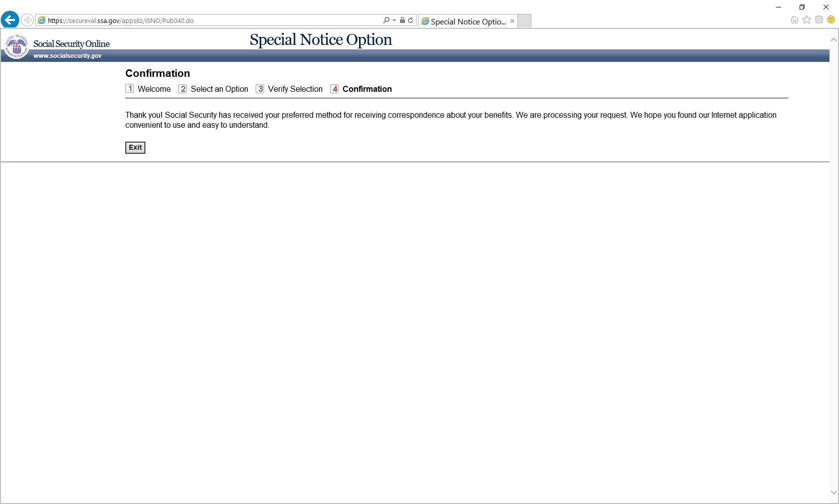Image resolution: width=839 pixels, height=504 pixels.
Task: Click step 1 Welcome label
Action: [x=154, y=89]
